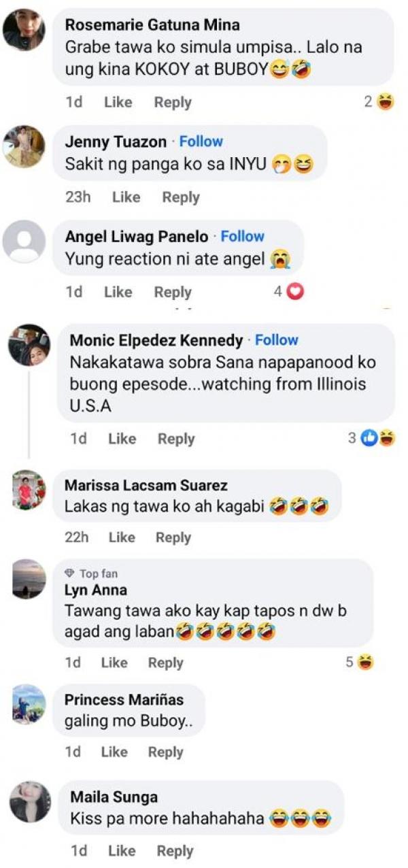View haha reactions on Lyn Anna's comment
408x868 pixels.
point(366,663)
